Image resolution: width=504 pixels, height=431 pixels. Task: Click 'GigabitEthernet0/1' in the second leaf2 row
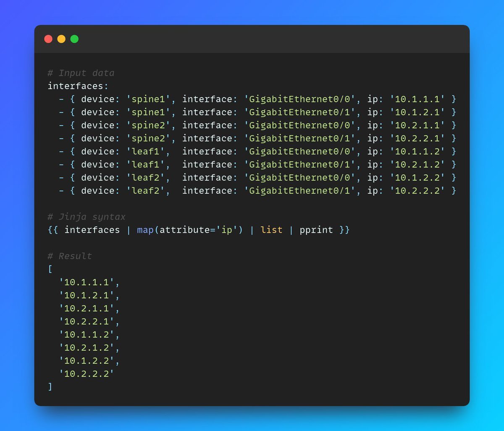300,191
